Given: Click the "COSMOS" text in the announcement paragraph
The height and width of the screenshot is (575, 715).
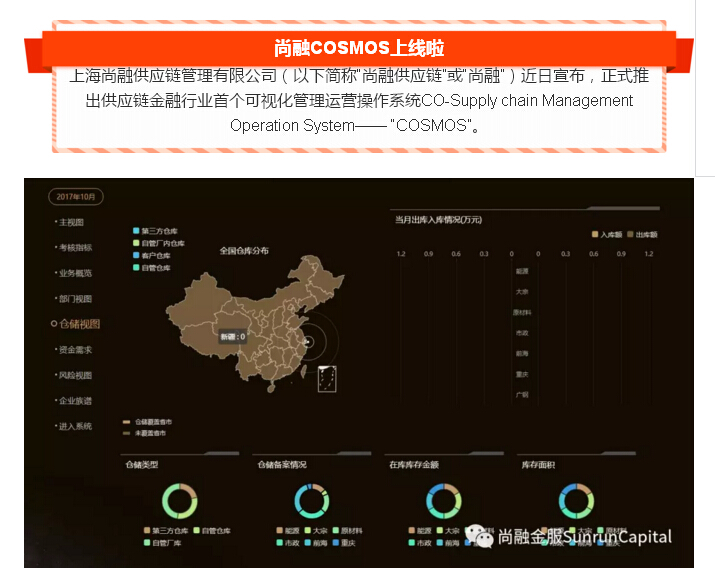Looking at the screenshot, I should 430,125.
